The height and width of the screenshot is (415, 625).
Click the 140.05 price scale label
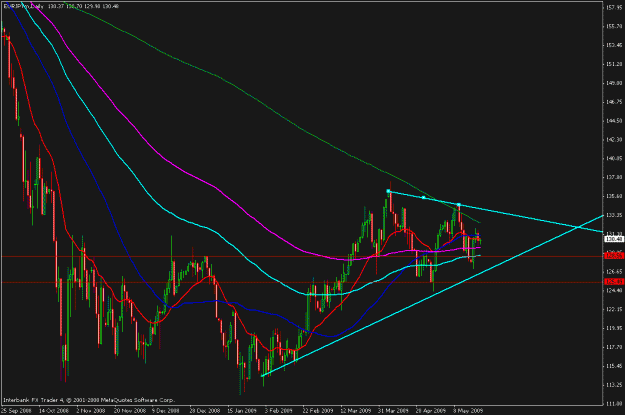(614, 158)
